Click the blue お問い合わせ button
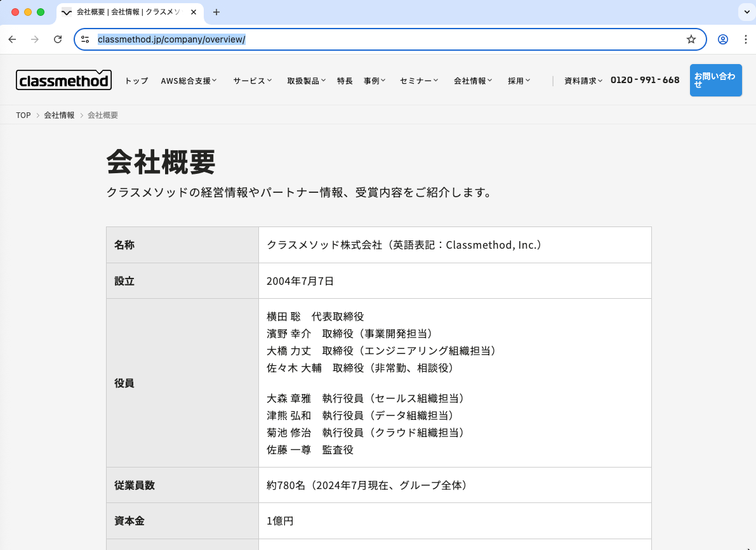Screen dimensions: 756x550 [x=715, y=80]
